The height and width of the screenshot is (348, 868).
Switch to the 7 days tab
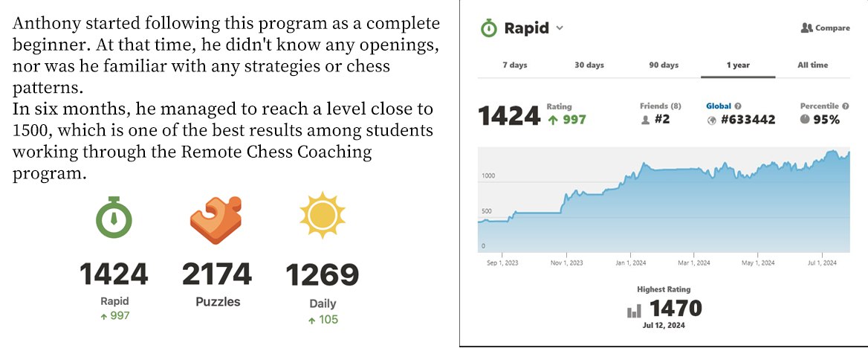click(x=515, y=65)
